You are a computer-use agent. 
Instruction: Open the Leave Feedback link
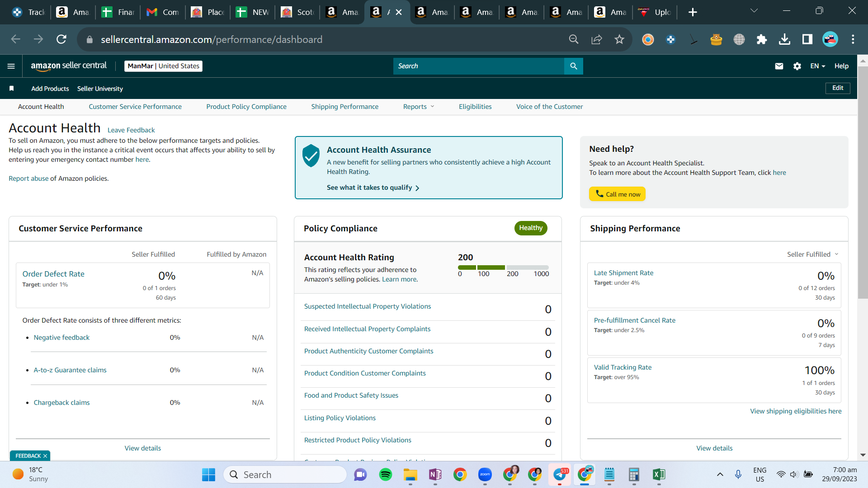(131, 130)
